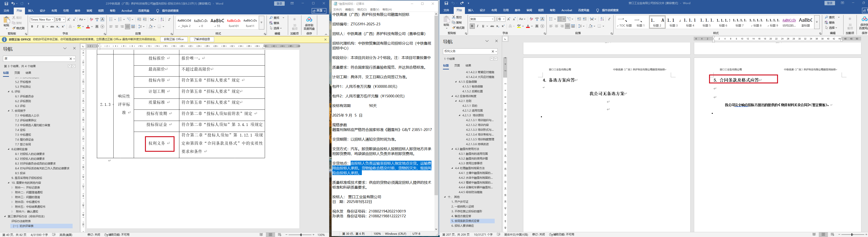Grow font size in left Word ribbon
This screenshot has height=237, width=868.
(x=69, y=19)
